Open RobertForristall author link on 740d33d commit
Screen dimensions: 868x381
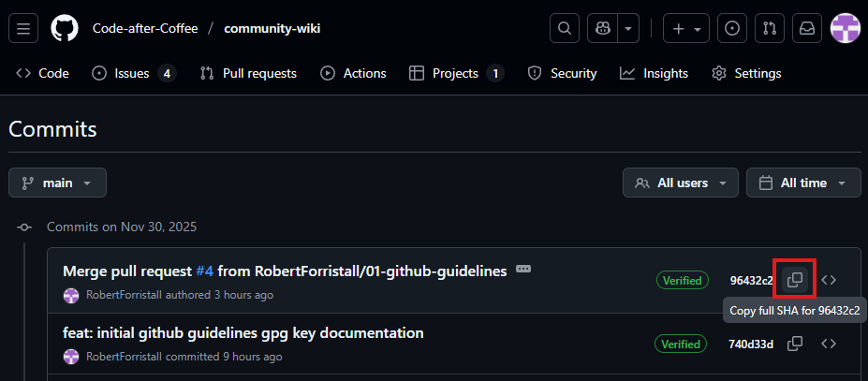tap(125, 357)
